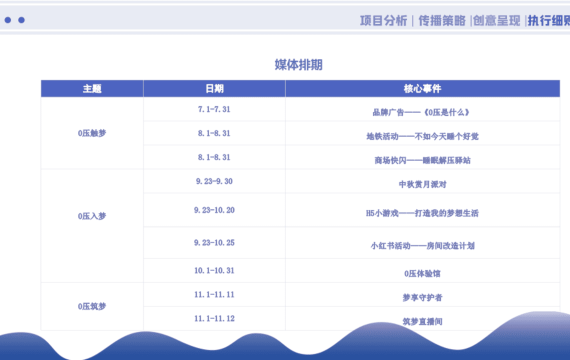This screenshot has width=570, height=360.
Task: Click 8.1-8.31 date in 商场快闪 row
Action: pos(214,157)
